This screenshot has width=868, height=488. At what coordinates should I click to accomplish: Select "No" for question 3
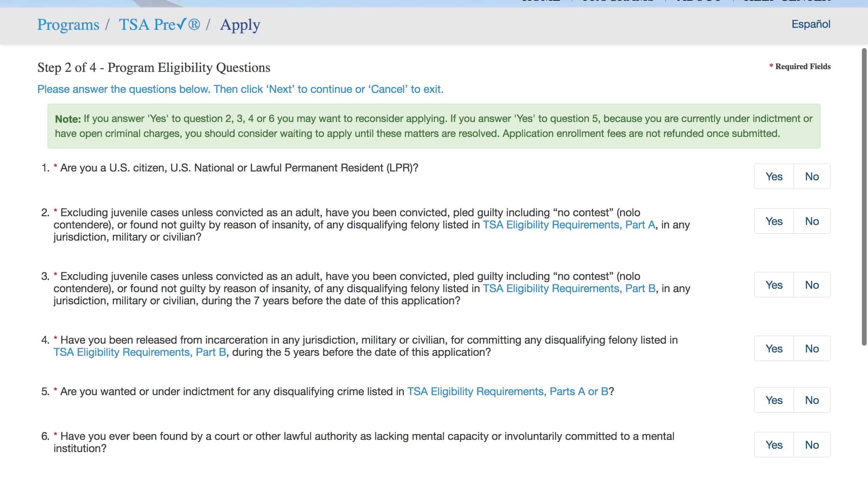[x=812, y=285]
